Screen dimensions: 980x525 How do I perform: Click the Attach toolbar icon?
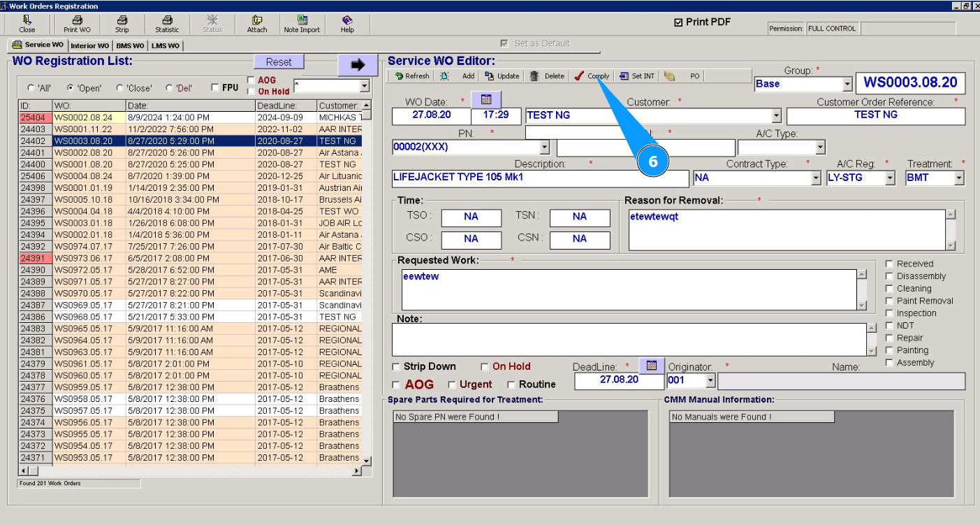tap(257, 24)
